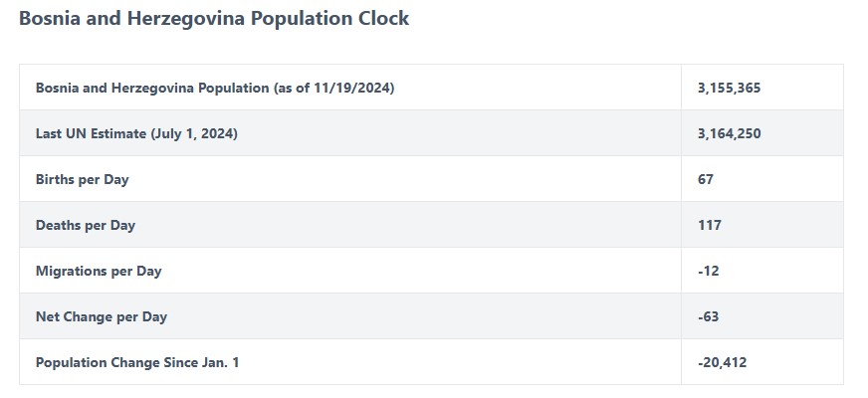Click the population change value -20,412

[723, 362]
